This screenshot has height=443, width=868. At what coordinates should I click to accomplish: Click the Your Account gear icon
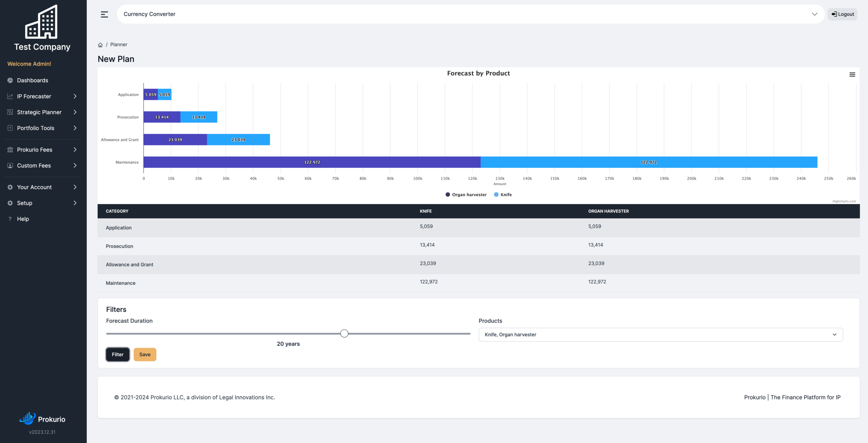[x=10, y=187]
